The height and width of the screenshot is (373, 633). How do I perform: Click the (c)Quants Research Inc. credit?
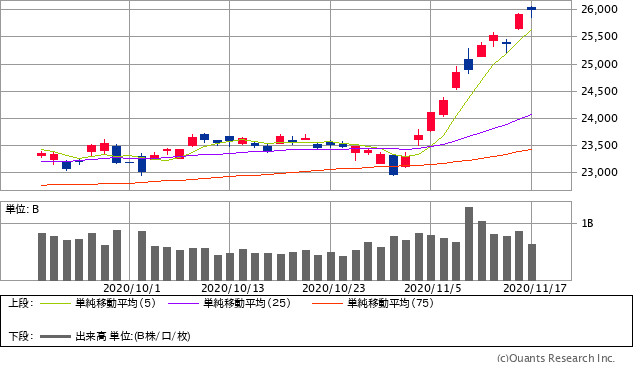coord(555,358)
